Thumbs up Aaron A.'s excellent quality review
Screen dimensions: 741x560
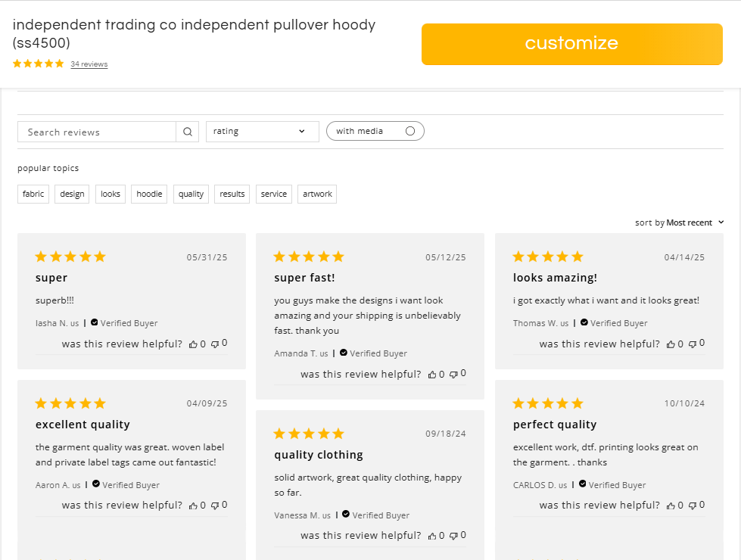coord(193,506)
